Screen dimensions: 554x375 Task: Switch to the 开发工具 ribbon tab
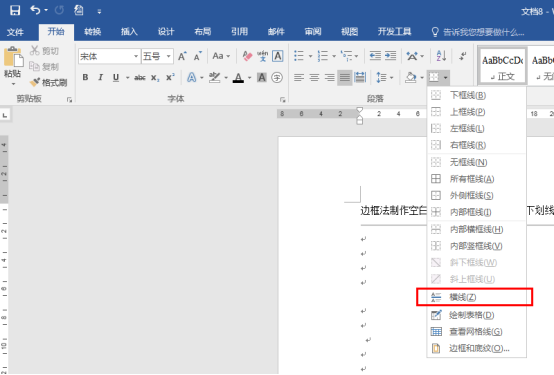pyautogui.click(x=394, y=32)
